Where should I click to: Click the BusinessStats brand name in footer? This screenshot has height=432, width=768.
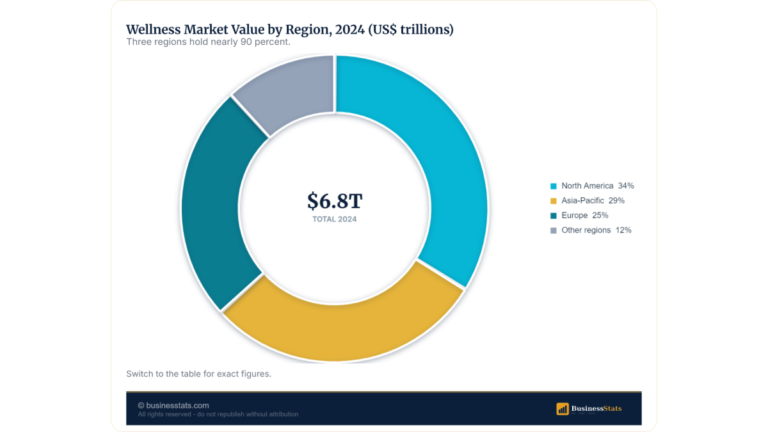(596, 408)
